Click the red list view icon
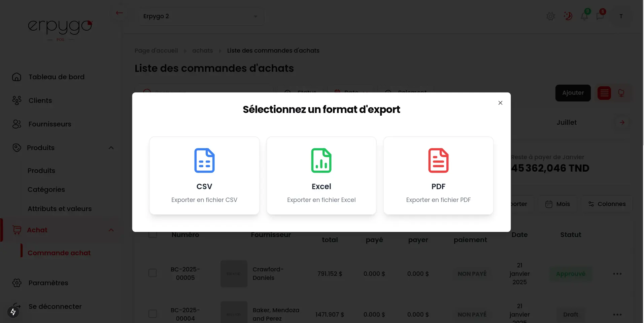The width and height of the screenshot is (644, 323). [604, 93]
